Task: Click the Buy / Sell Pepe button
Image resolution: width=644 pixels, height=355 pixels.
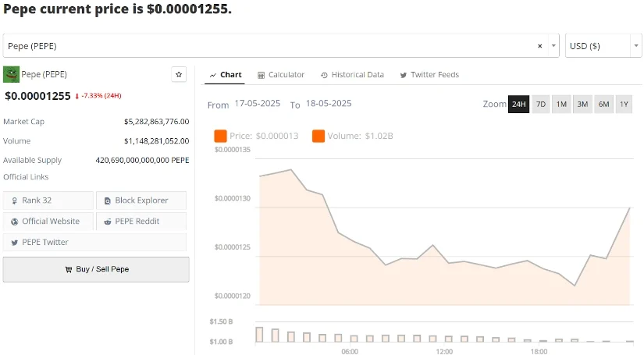Action: [x=96, y=269]
